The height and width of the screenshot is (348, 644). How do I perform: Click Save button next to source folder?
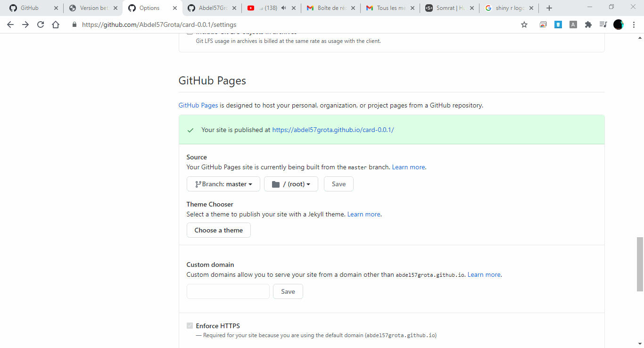[339, 184]
